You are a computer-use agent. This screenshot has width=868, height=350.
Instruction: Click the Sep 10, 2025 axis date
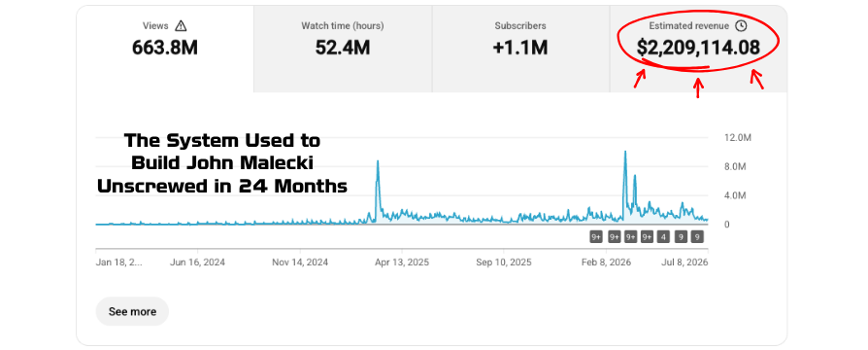pos(504,262)
